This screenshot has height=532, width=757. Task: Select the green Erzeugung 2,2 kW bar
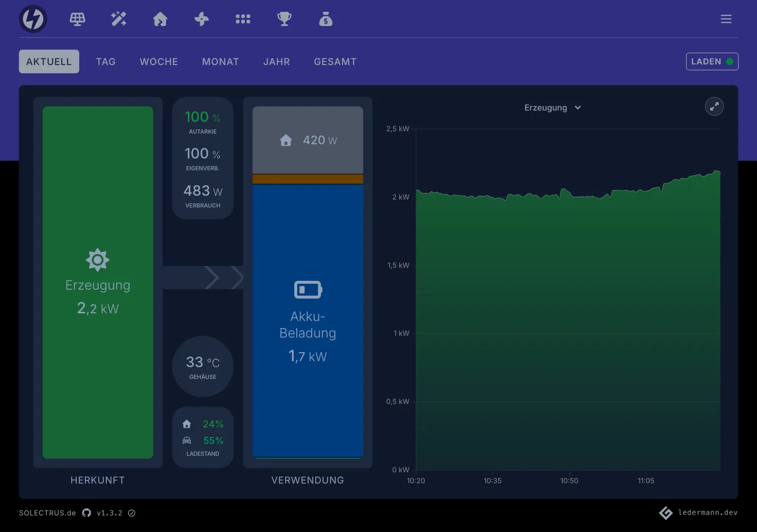click(x=98, y=282)
